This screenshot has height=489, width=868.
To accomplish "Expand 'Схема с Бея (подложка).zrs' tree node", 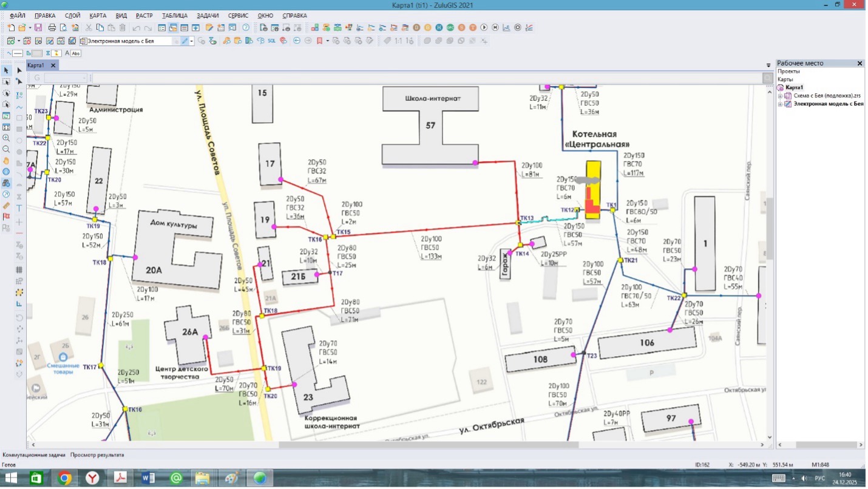I will click(781, 96).
